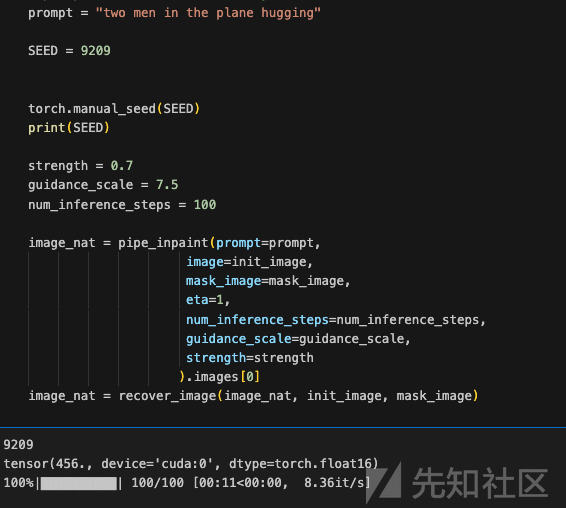Screen dimensions: 566x508
Task: Click the 先知社区 watermark logo
Action: pos(457,482)
